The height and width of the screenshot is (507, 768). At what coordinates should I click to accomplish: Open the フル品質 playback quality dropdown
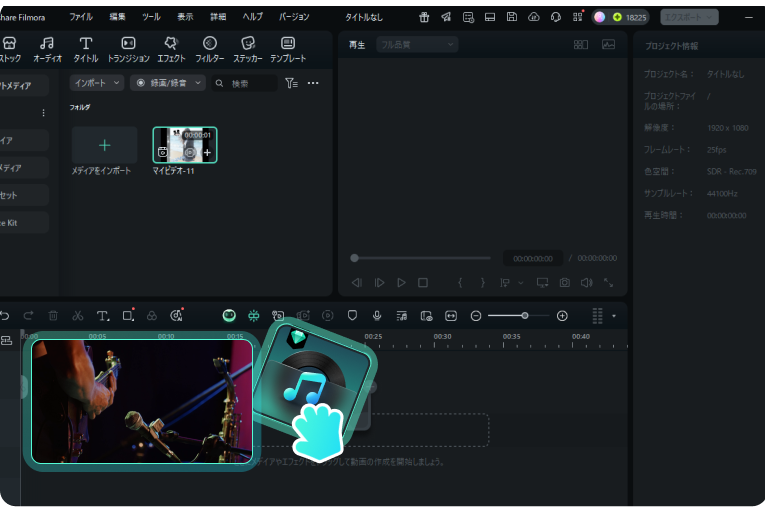click(x=417, y=45)
